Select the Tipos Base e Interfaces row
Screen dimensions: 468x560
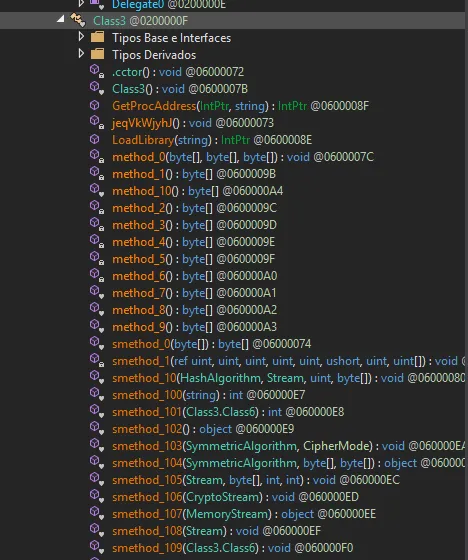tap(171, 38)
